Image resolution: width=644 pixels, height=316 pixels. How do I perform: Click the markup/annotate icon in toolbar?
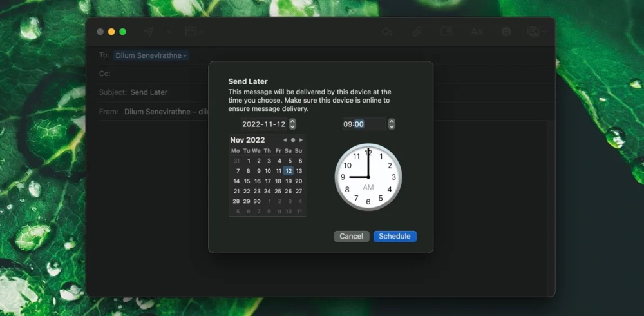tap(447, 32)
